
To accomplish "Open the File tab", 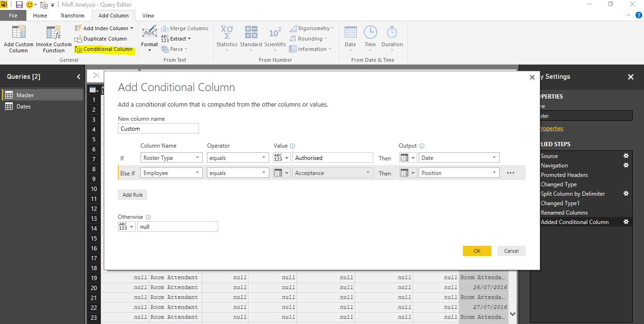I will pos(13,16).
